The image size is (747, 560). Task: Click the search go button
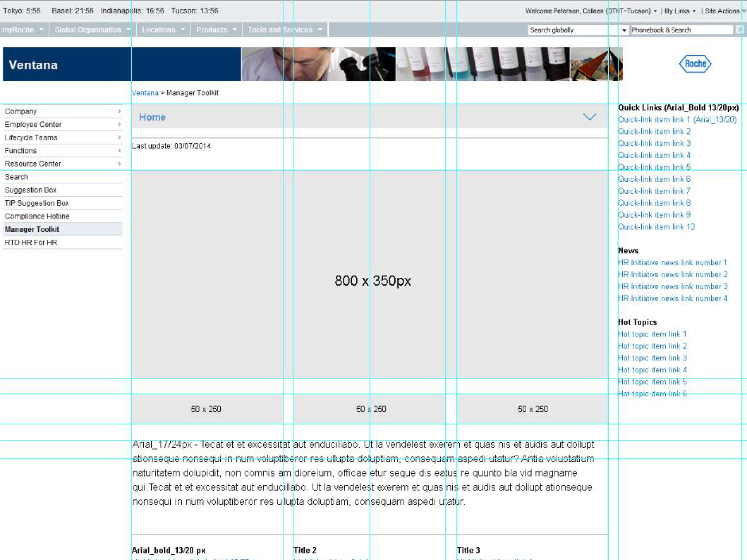pos(738,30)
